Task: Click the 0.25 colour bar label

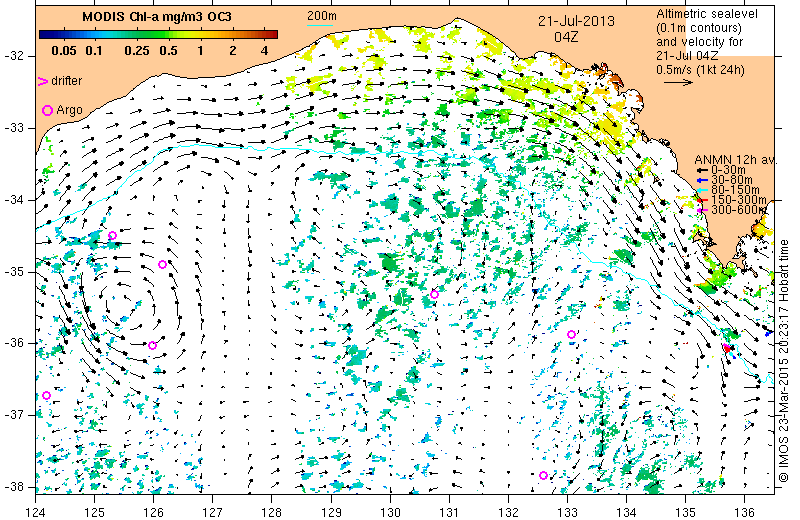Action: tap(137, 51)
